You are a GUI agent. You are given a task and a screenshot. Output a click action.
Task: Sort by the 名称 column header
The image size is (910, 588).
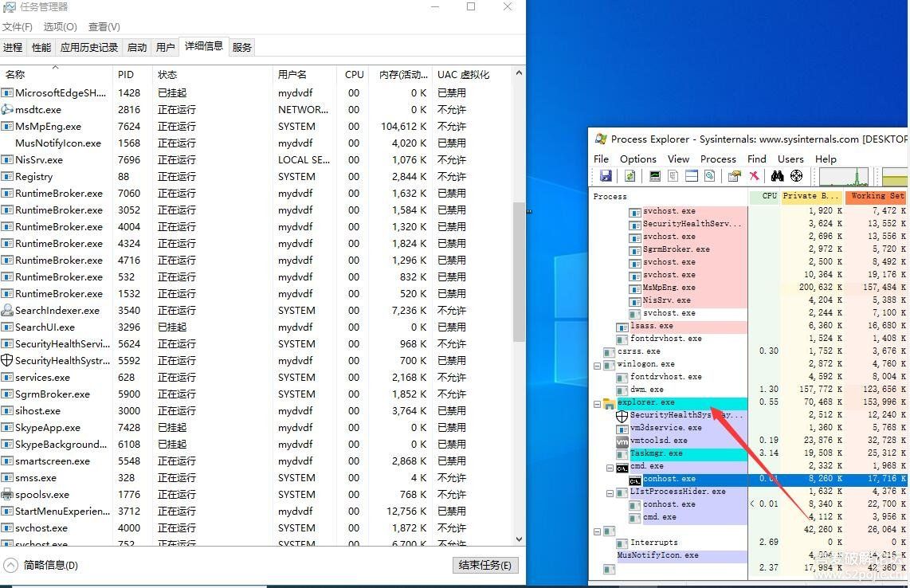pyautogui.click(x=57, y=74)
